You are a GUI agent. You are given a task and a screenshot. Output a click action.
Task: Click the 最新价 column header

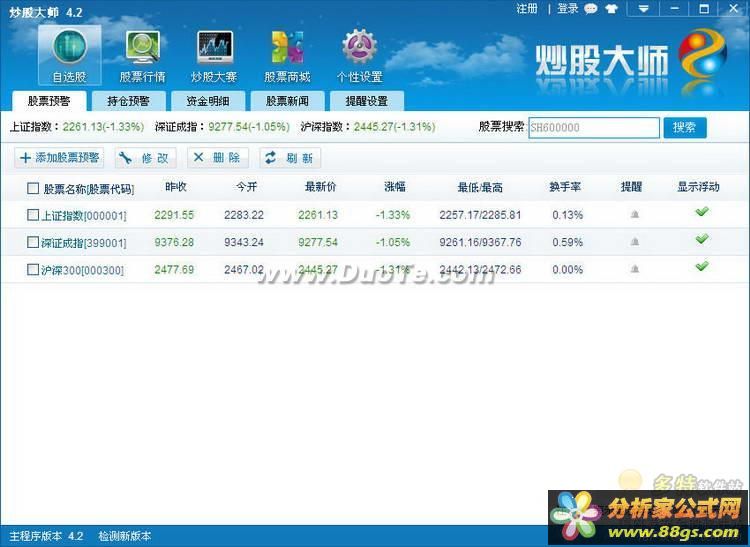(320, 187)
